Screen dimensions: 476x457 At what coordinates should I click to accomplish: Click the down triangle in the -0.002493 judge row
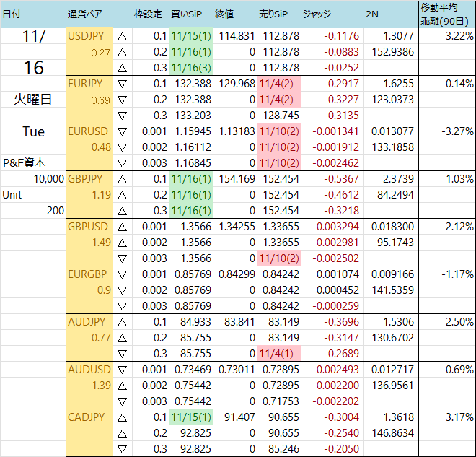point(122,370)
